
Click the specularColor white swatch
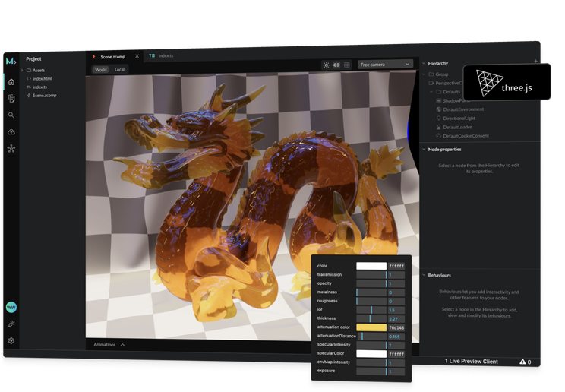[371, 354]
